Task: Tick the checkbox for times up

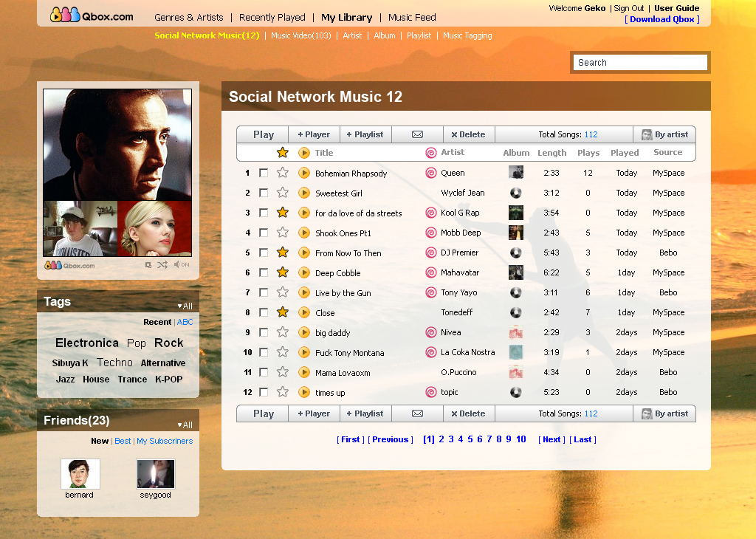Action: [x=264, y=392]
